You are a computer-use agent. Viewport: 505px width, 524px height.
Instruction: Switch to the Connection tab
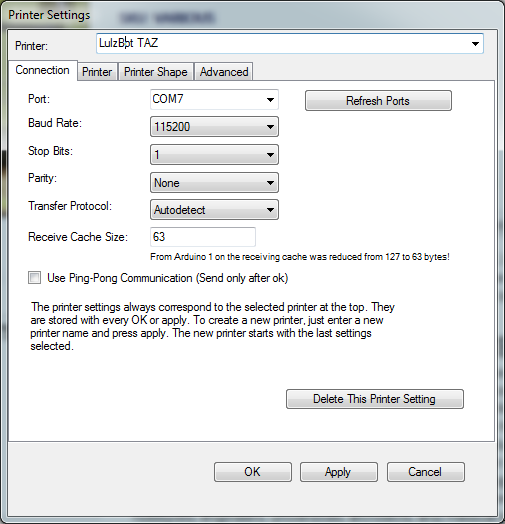[42, 71]
